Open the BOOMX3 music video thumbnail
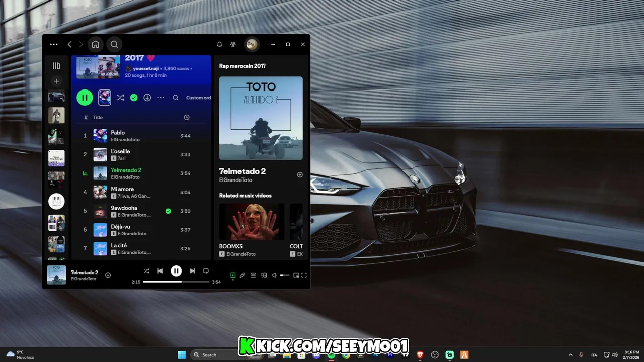The image size is (644, 362). [x=252, y=222]
